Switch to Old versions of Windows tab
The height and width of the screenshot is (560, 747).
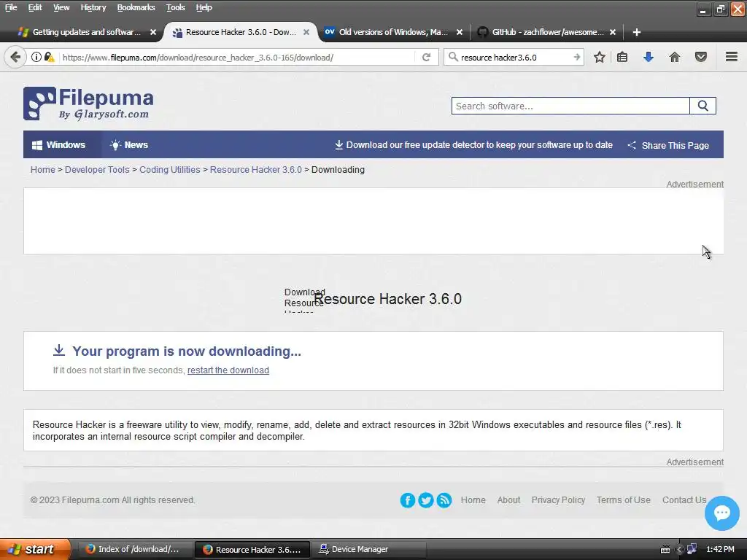point(393,32)
